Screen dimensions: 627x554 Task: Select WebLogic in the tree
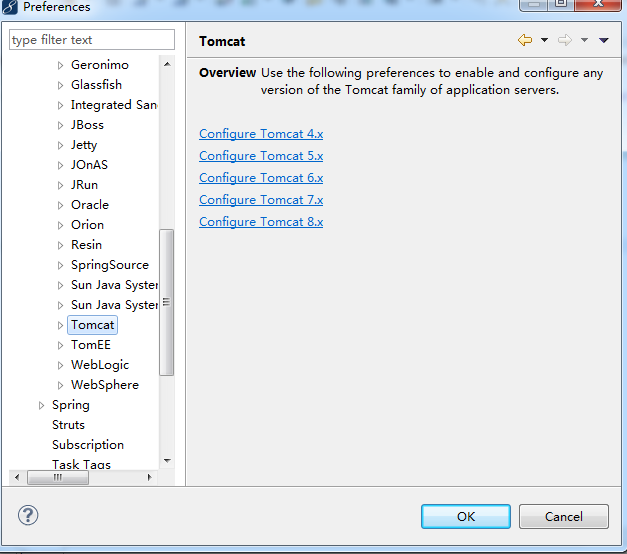100,365
